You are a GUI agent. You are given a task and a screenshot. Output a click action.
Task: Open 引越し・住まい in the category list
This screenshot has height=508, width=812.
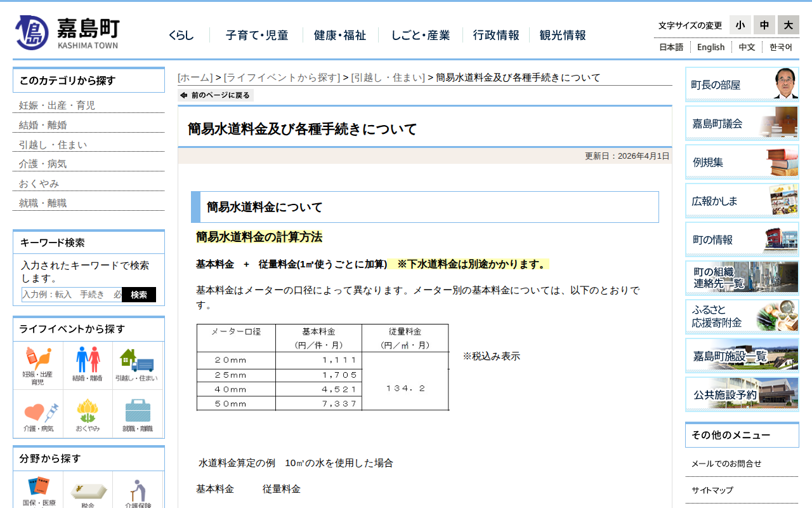[53, 145]
